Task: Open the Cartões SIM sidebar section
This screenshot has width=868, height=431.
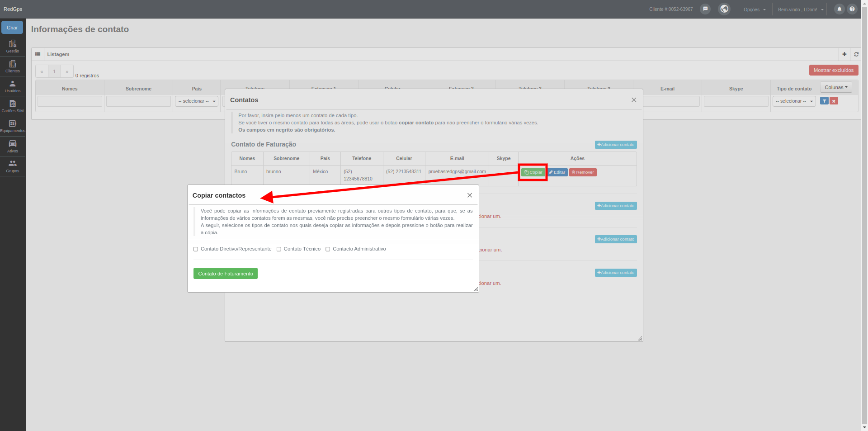Action: point(13,106)
